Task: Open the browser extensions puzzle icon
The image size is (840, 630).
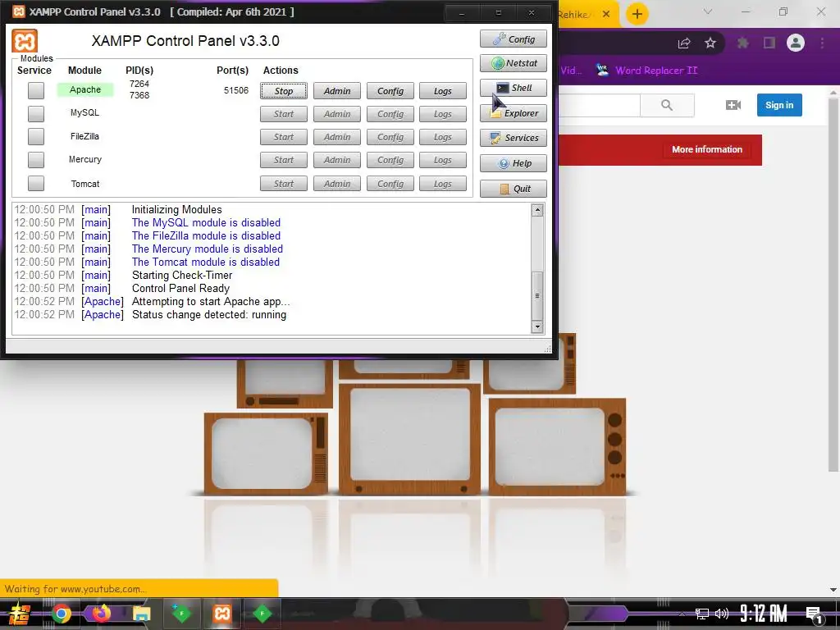Action: click(743, 43)
